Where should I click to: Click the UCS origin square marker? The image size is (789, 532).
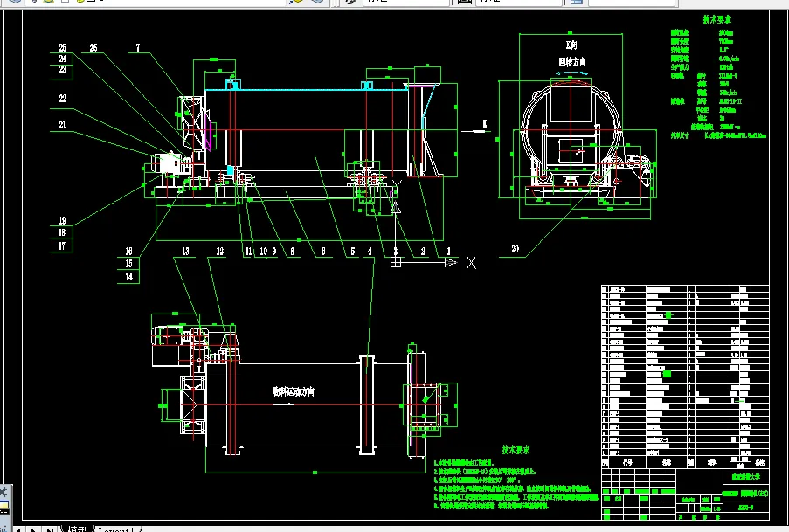[396, 262]
